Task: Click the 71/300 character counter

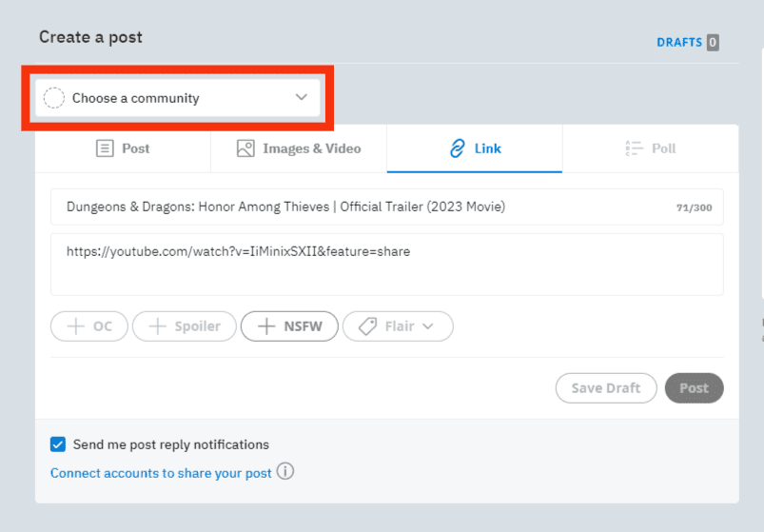Action: [x=694, y=208]
